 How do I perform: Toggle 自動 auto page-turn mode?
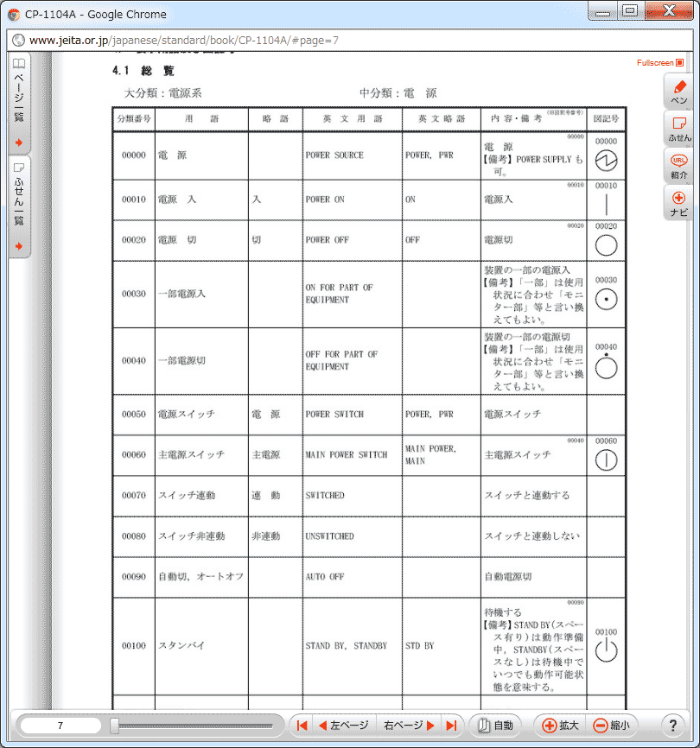[496, 726]
